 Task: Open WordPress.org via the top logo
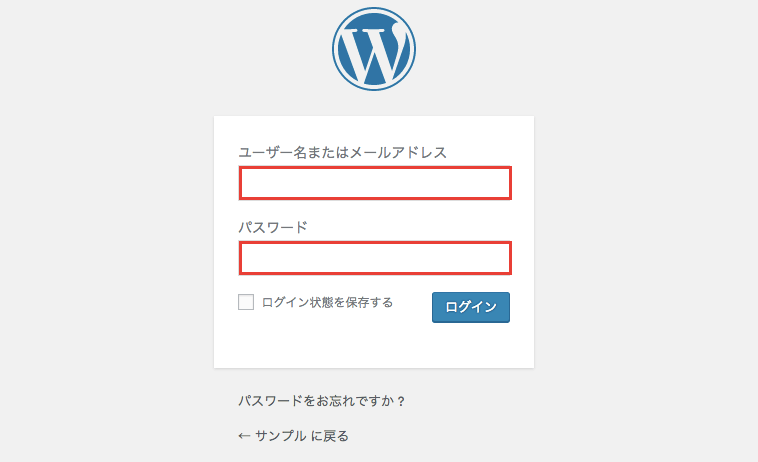[374, 49]
